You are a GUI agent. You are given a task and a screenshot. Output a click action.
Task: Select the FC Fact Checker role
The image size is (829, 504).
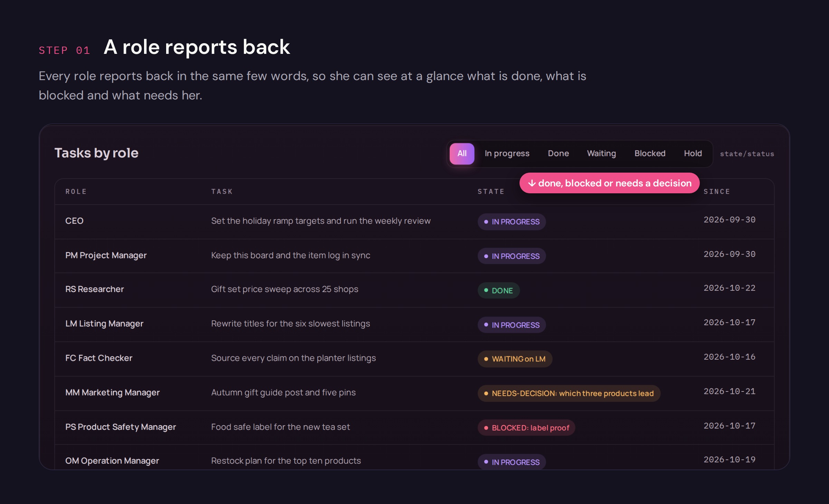pos(99,358)
